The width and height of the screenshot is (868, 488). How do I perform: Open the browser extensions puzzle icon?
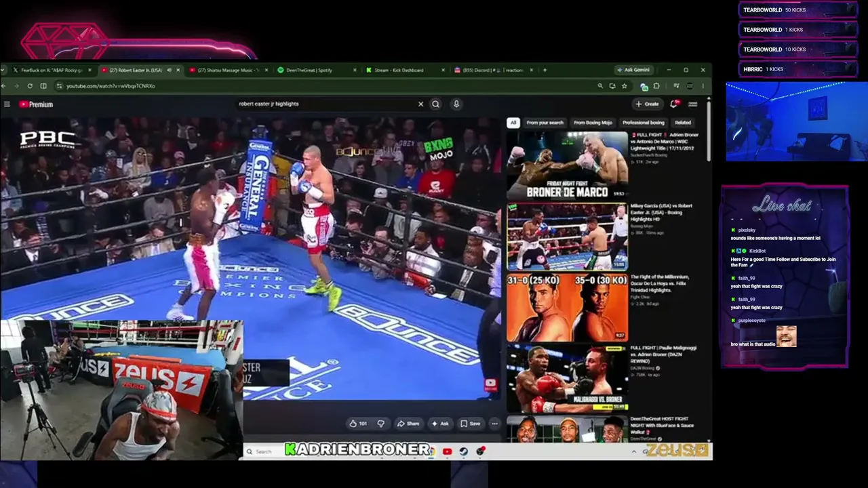pos(656,86)
